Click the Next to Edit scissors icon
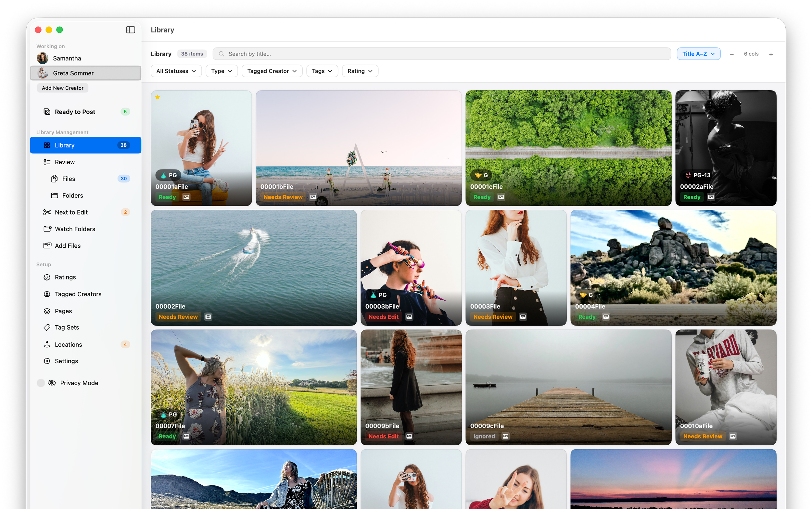 tap(47, 212)
